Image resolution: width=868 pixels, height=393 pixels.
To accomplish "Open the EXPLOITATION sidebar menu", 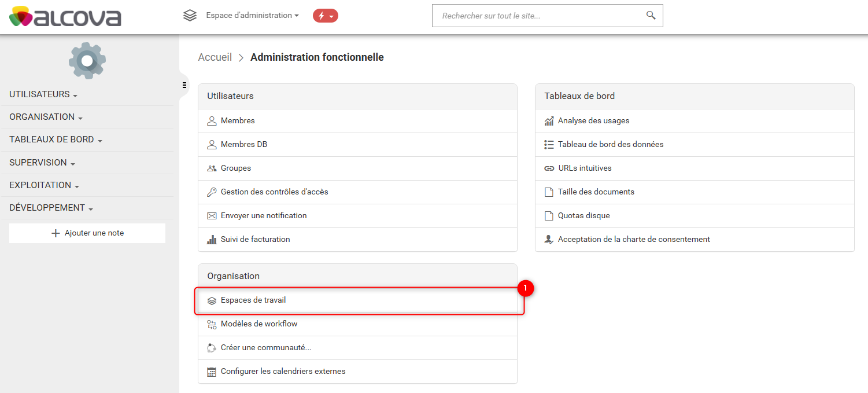I will [x=44, y=185].
